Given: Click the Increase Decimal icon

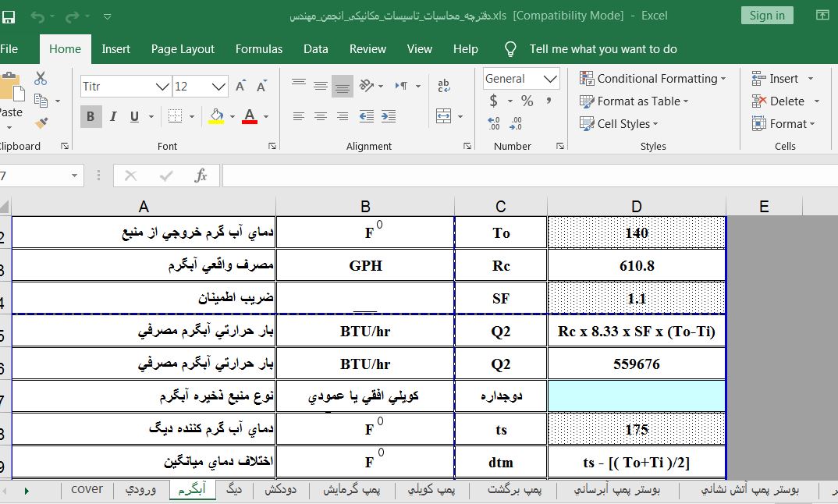Looking at the screenshot, I should [494, 123].
